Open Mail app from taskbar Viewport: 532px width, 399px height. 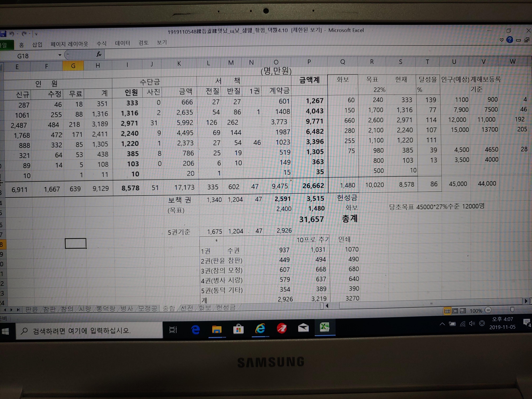point(303,328)
